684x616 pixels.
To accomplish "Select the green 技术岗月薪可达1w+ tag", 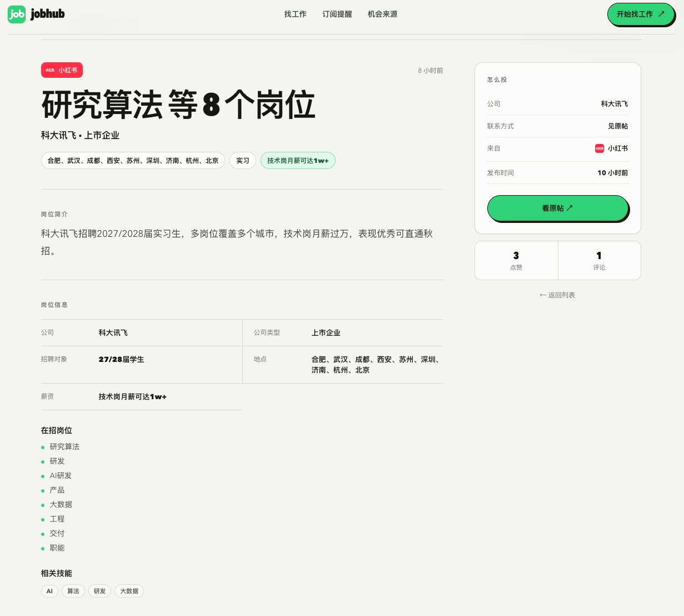I will click(298, 160).
